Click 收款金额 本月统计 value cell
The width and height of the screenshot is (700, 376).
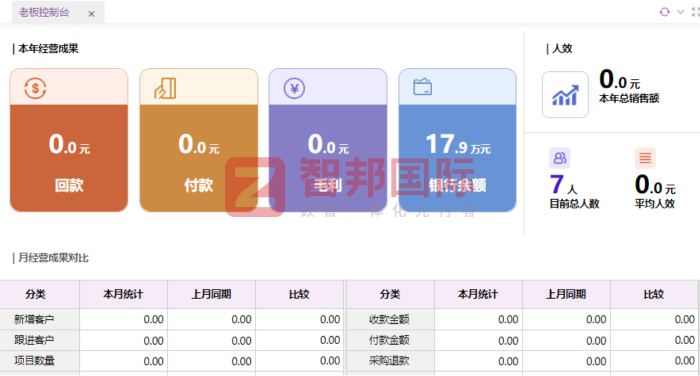pos(478,319)
